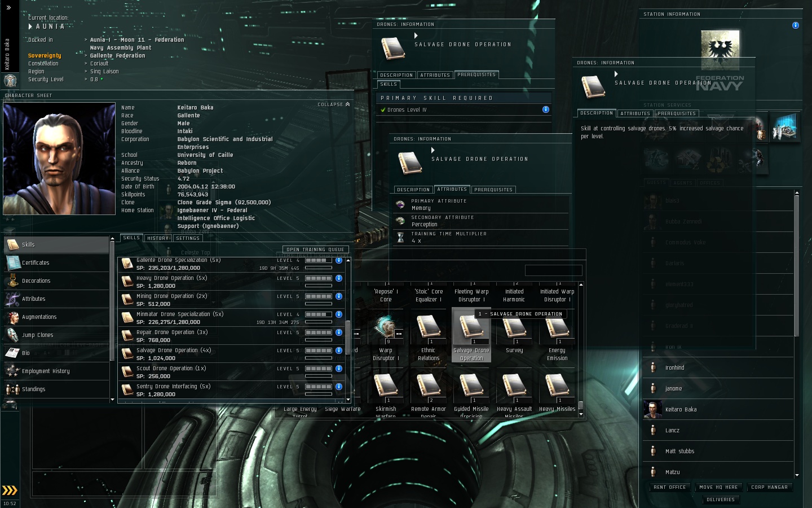The width and height of the screenshot is (812, 508).
Task: Select the Ethnic Relations skillbook
Action: coord(429,327)
